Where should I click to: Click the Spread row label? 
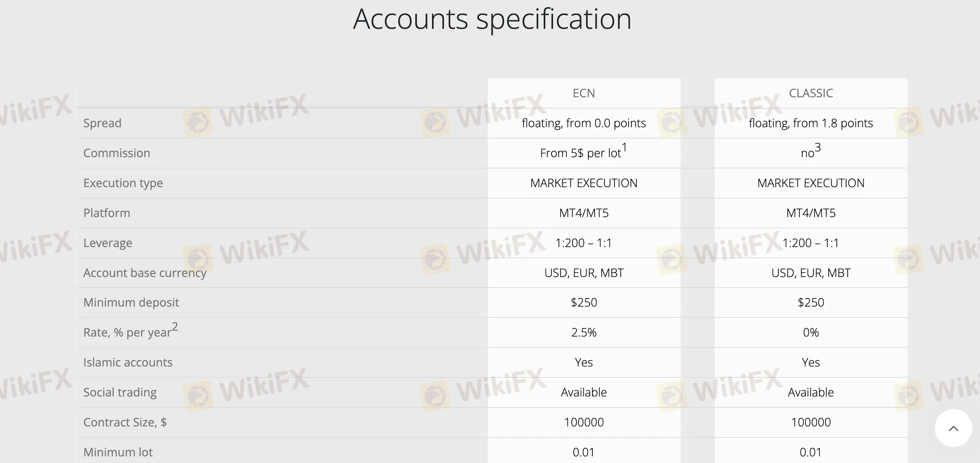point(102,123)
